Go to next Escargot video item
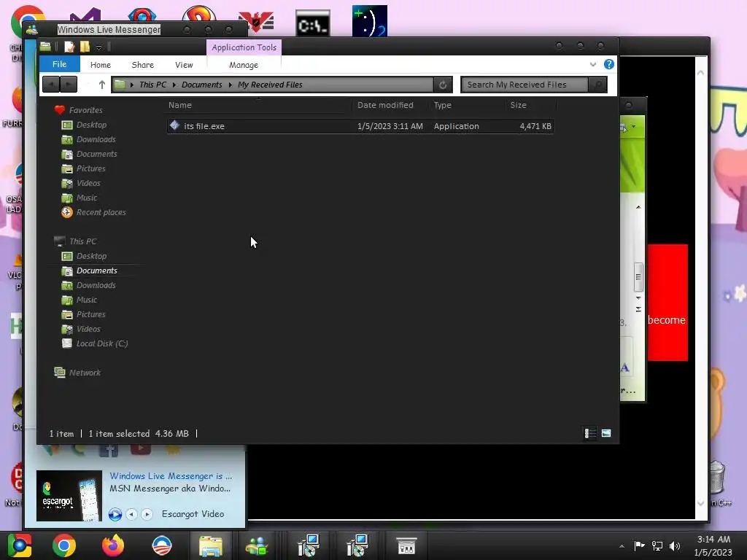747x560 pixels. click(x=147, y=514)
